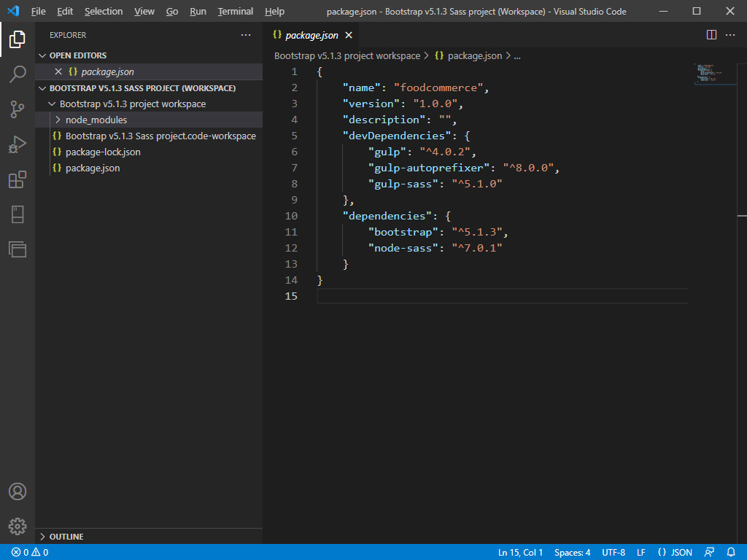747x560 pixels.
Task: Close the package.json editor tab
Action: [349, 35]
